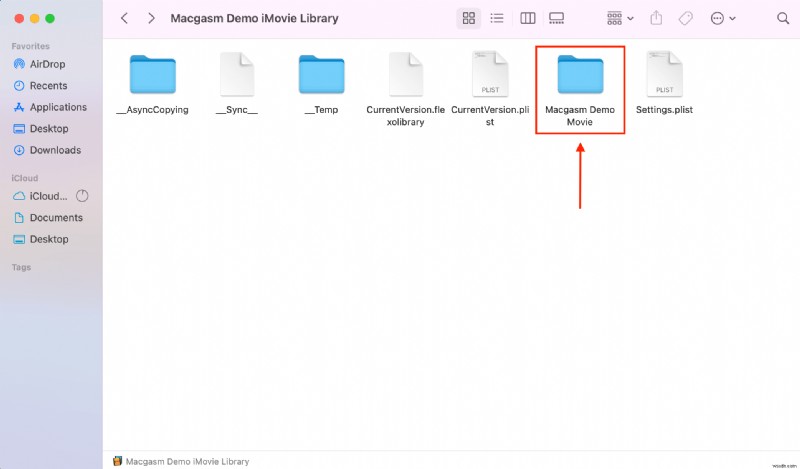Select the Macgasm Demo Movie folder icon

coord(580,75)
